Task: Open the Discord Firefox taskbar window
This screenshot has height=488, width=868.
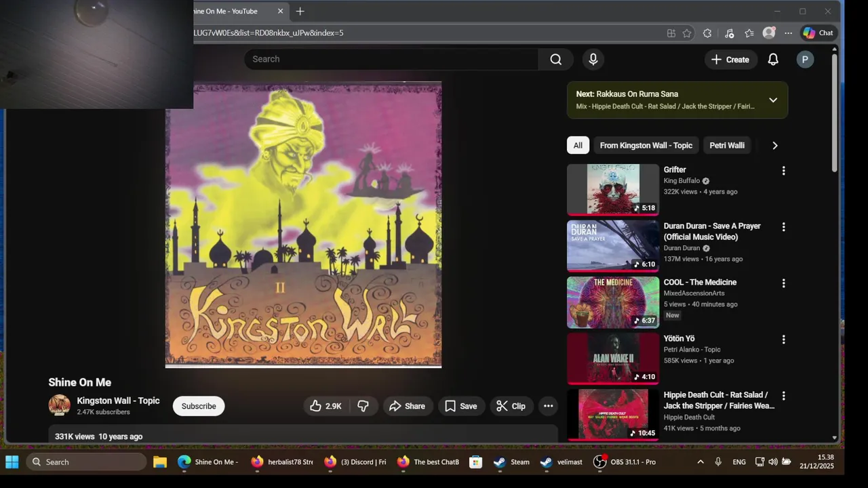Action: pos(355,462)
